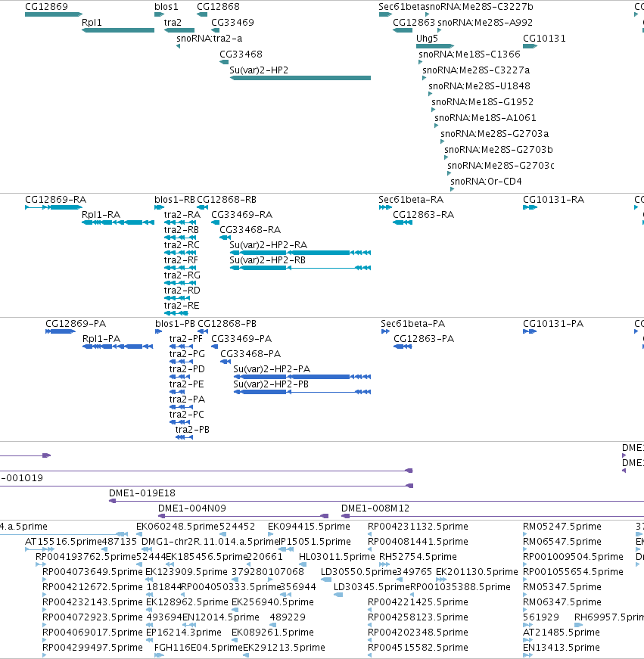The image size is (644, 659).
Task: Click CG10131-RA transcript label
Action: [x=554, y=200]
